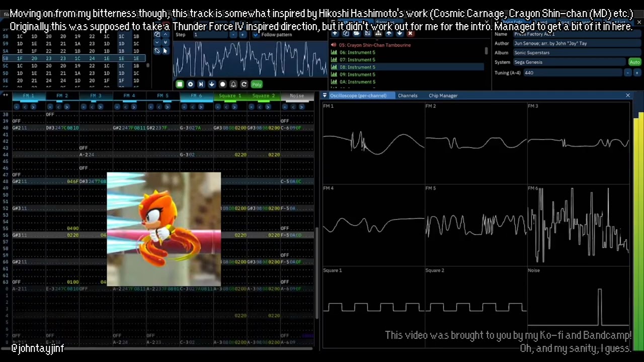Screen dimensions: 644x362
Task: Collapse FM 3 channel with its minus button
Action: tap(84, 107)
